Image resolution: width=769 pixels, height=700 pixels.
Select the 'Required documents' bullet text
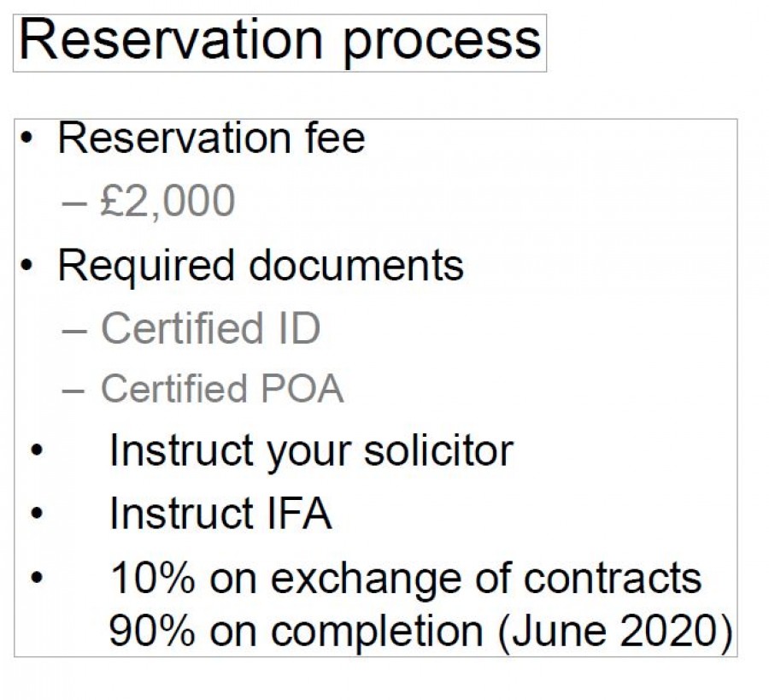pyautogui.click(x=261, y=266)
